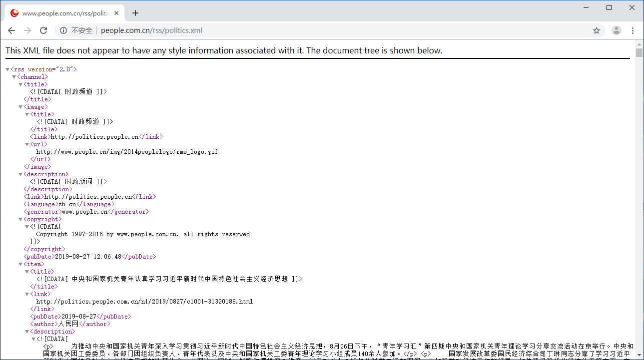Click the item link c1001-31320188.html URL

click(x=144, y=302)
